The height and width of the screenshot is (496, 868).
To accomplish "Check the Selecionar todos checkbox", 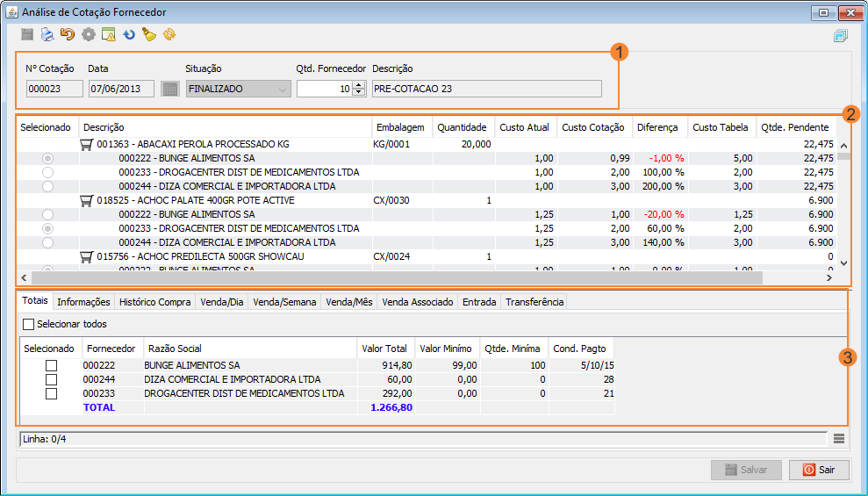I will click(29, 324).
